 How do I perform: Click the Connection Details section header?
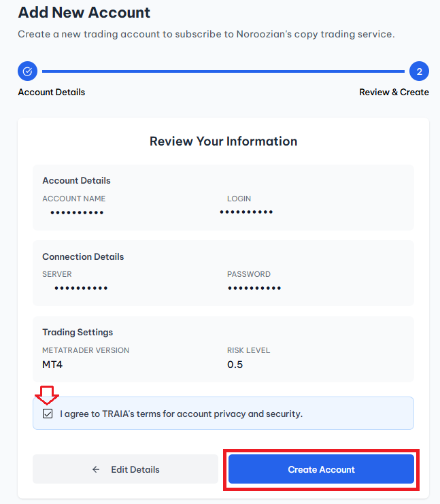coord(83,257)
